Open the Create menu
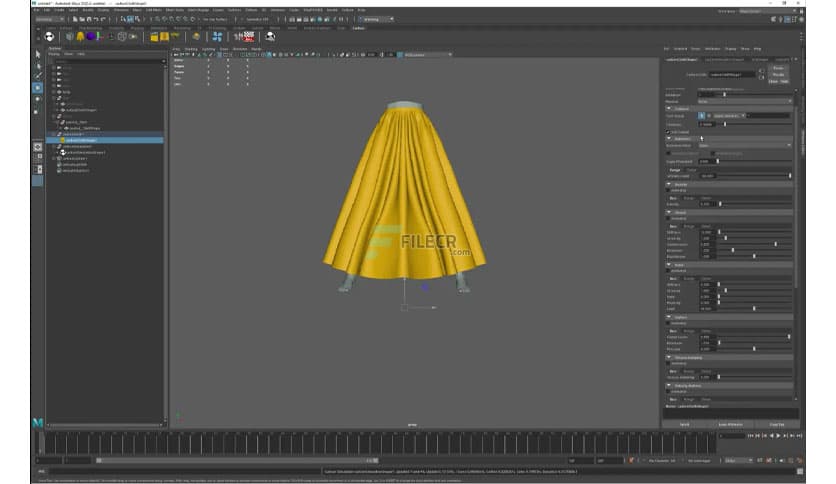The image size is (836, 484). [x=59, y=10]
